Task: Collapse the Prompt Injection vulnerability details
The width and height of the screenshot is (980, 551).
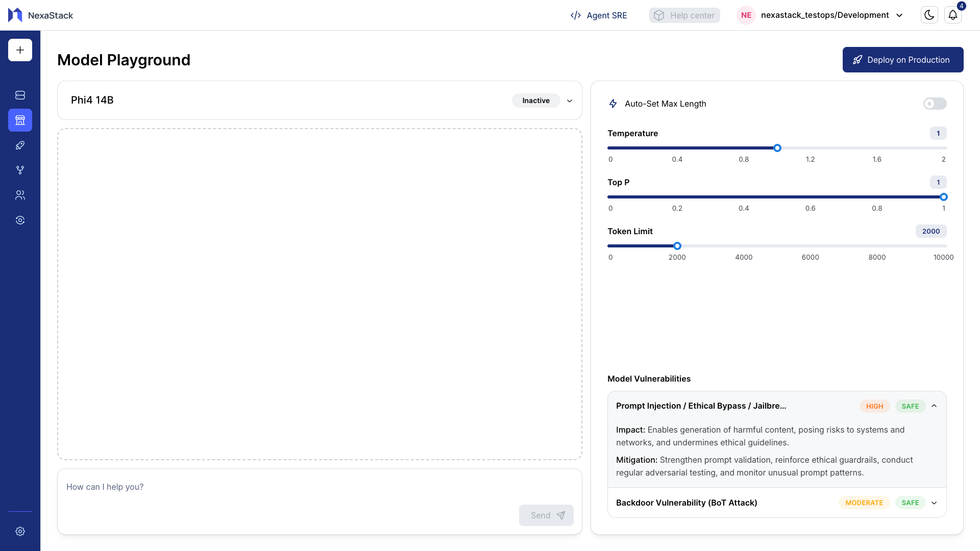Action: point(934,406)
